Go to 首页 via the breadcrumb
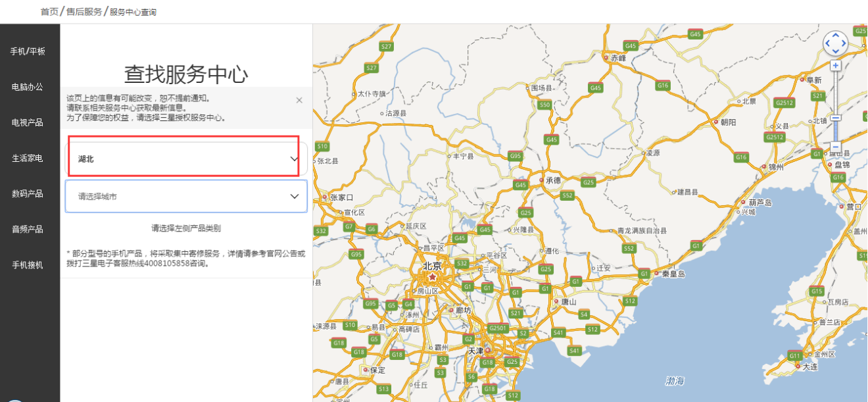This screenshot has height=402, width=868. (49, 12)
